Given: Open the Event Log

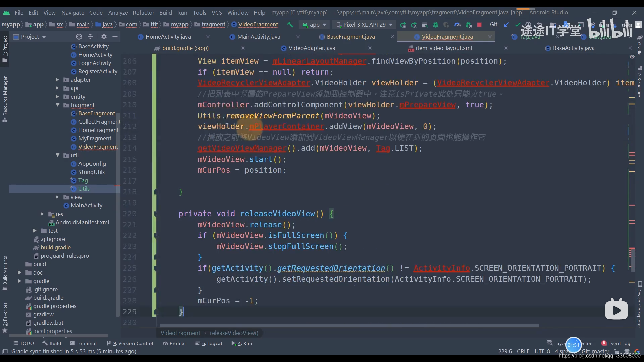Looking at the screenshot, I should pos(616,343).
